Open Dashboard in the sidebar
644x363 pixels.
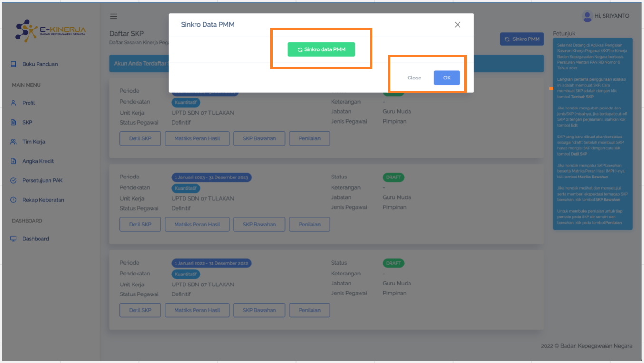36,239
